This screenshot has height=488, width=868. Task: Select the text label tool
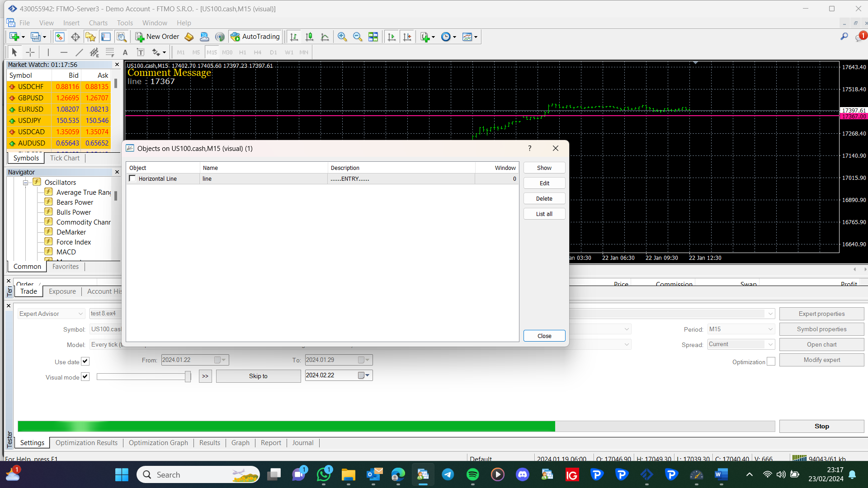pos(141,52)
